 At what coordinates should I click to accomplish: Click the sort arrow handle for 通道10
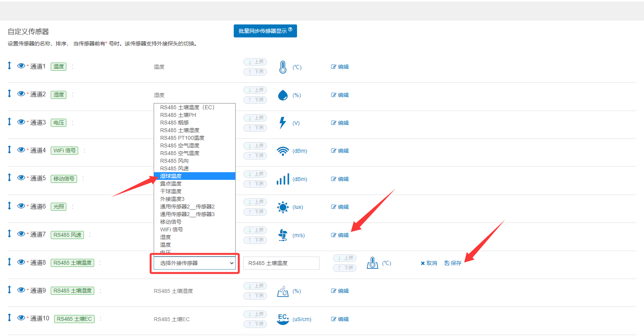[x=10, y=318]
